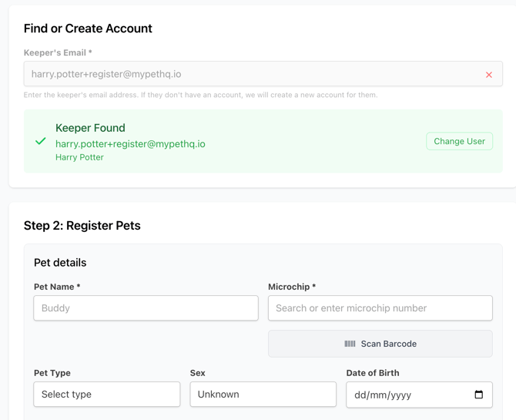Click the barcode icon in Scan Barcode
The width and height of the screenshot is (516, 420).
click(350, 344)
